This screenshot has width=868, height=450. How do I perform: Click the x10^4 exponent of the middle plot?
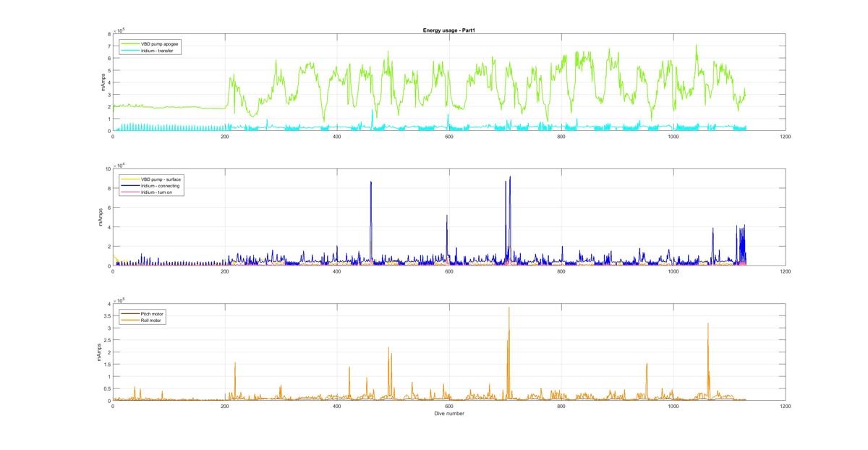pos(118,165)
